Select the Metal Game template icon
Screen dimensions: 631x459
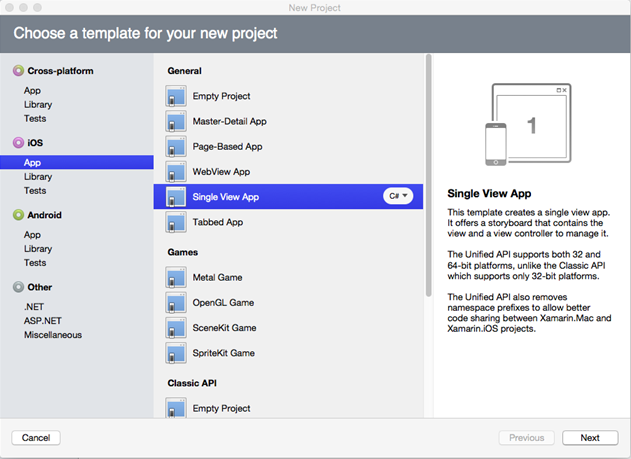176,277
